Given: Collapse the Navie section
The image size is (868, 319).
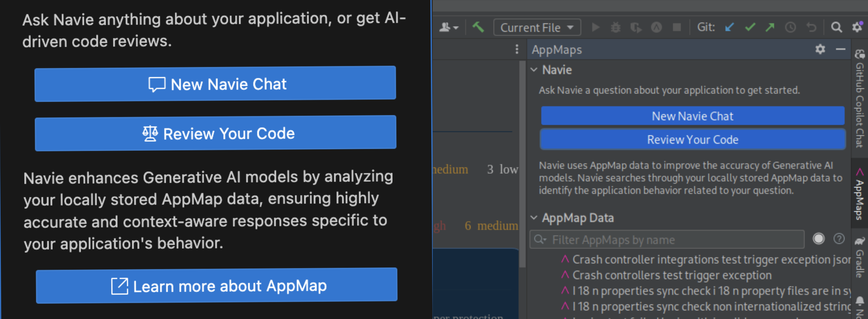Looking at the screenshot, I should coord(534,70).
